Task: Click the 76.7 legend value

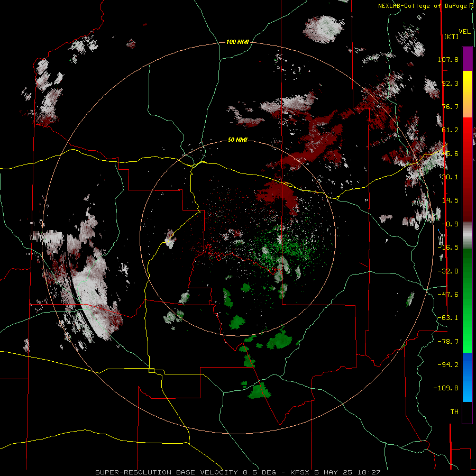Action: [450, 106]
